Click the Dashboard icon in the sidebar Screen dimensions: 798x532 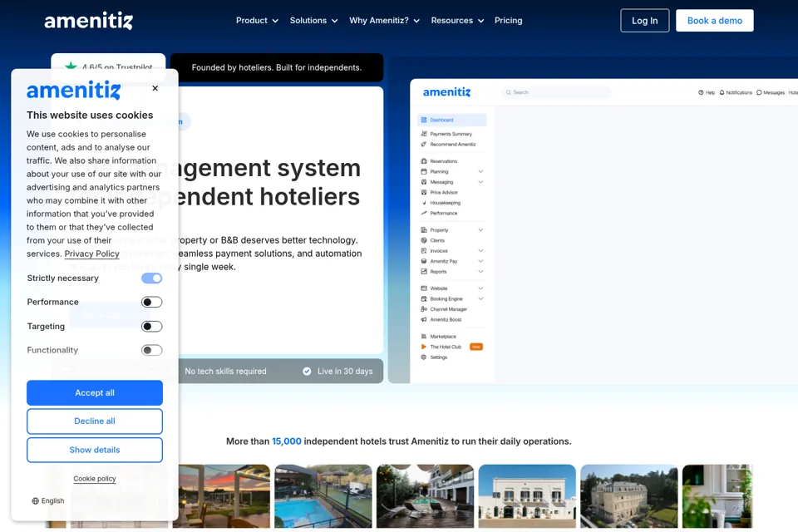(x=424, y=121)
